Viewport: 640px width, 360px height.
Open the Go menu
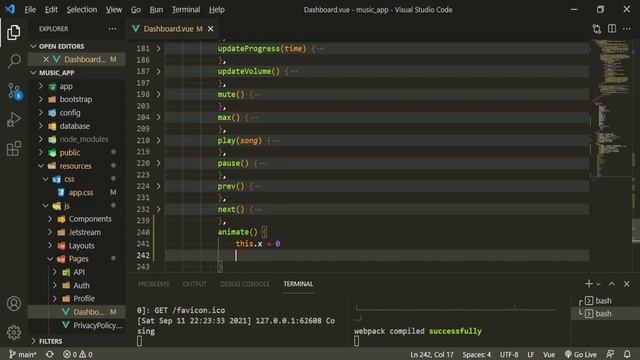(136, 9)
